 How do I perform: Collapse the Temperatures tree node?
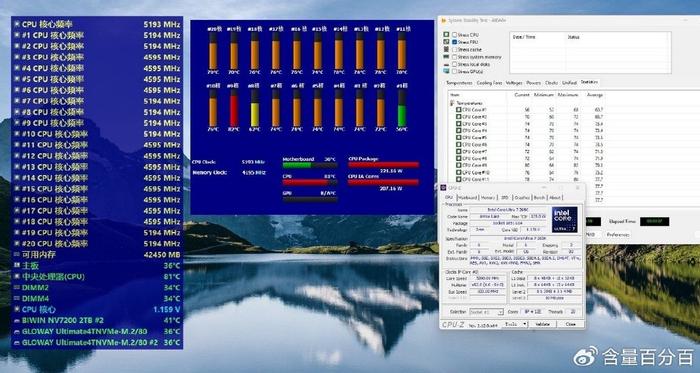(452, 103)
